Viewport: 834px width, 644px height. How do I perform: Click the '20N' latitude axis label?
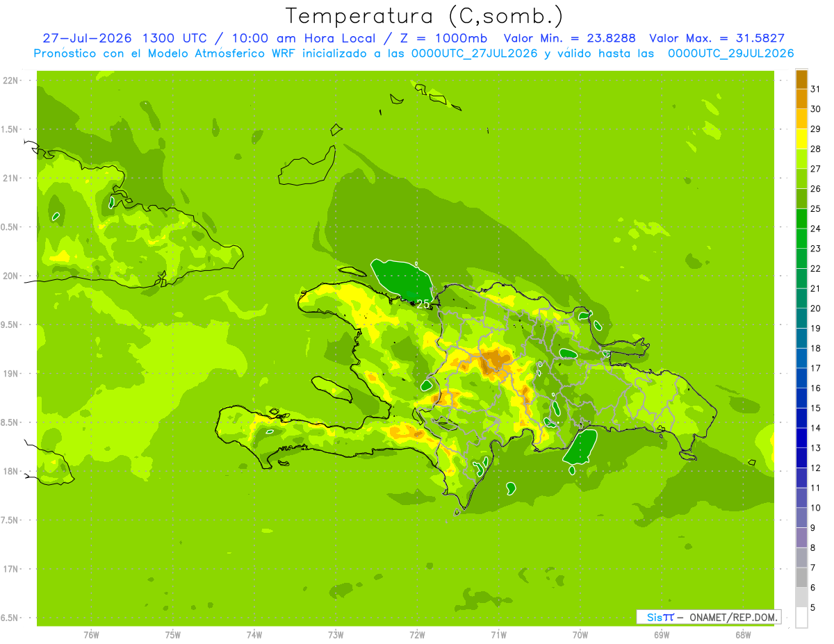(x=10, y=276)
